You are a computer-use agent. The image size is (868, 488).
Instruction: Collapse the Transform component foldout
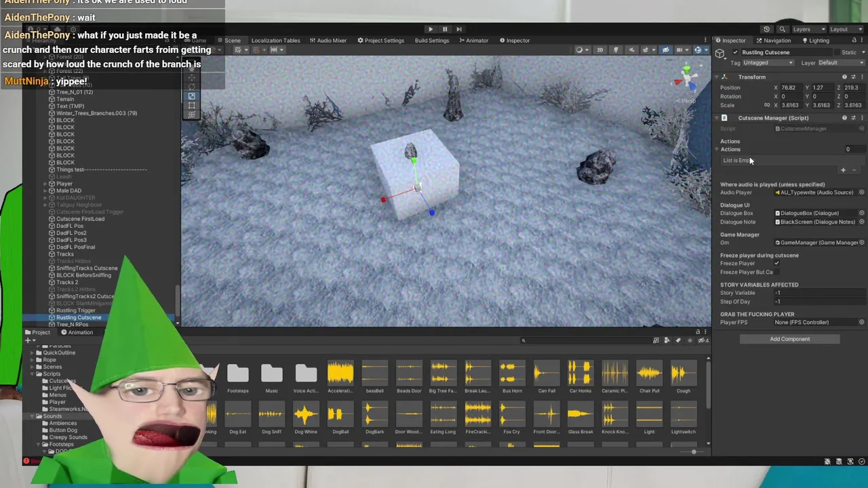pos(717,77)
